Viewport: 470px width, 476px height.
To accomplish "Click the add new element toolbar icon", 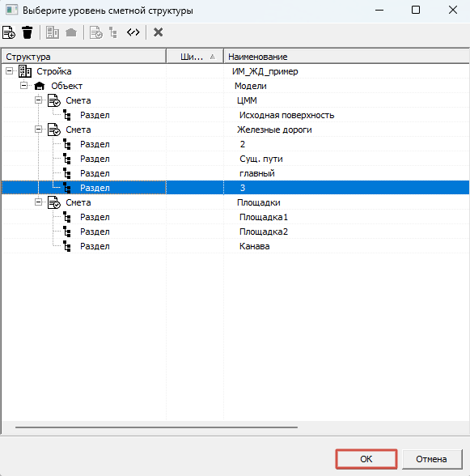I will click(9, 32).
